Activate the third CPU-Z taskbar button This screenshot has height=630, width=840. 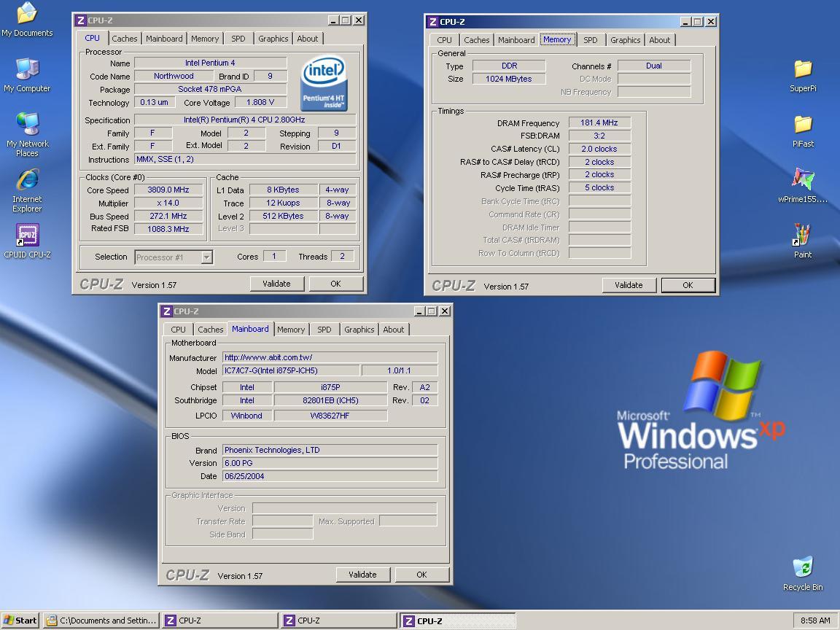tap(458, 621)
